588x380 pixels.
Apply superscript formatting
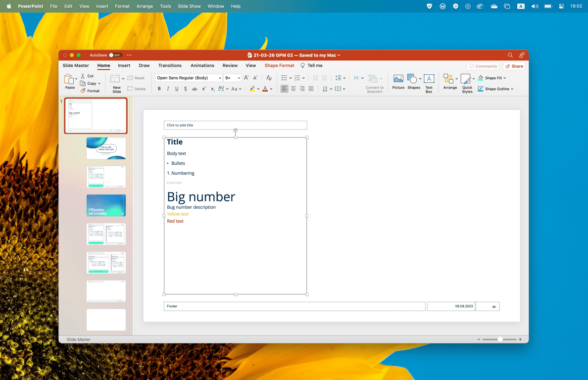[x=203, y=89]
